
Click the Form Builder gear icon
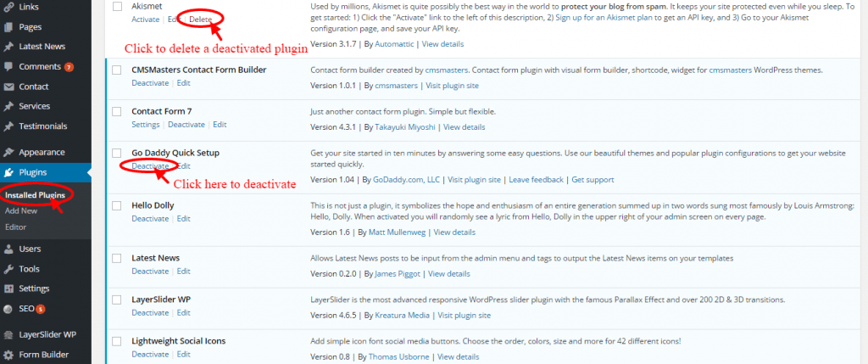(x=8, y=355)
